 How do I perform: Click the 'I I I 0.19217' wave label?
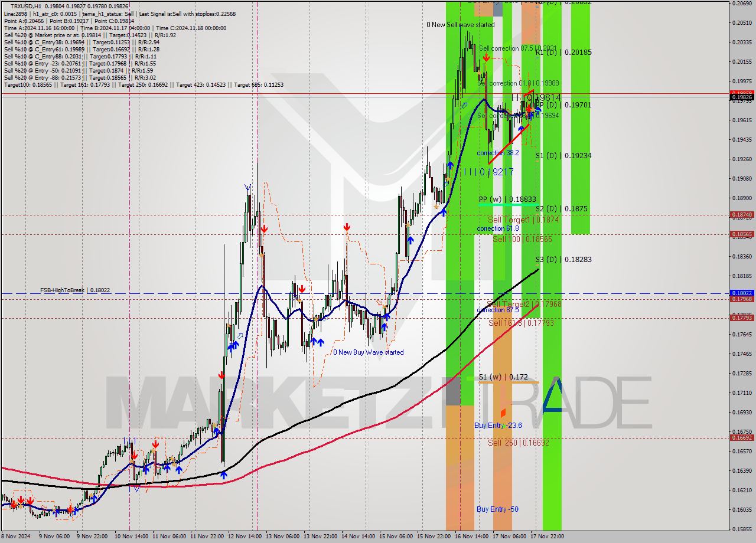pyautogui.click(x=488, y=172)
